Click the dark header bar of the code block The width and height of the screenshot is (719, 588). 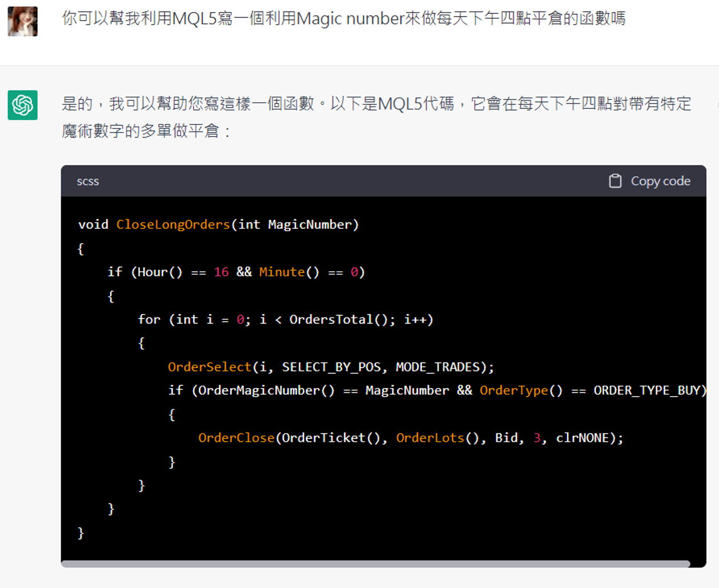tap(343, 181)
